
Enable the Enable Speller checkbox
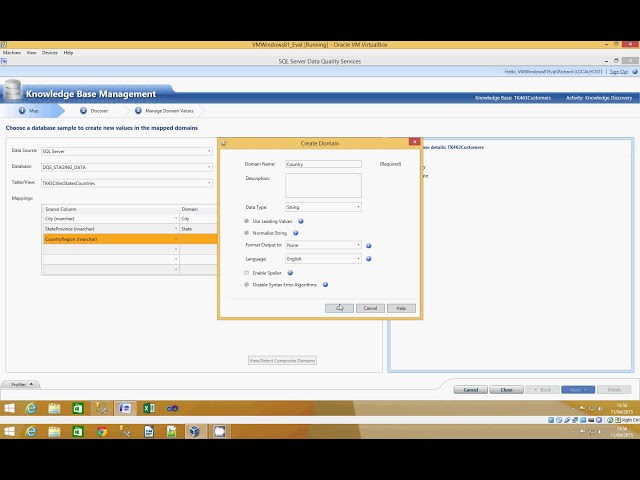click(247, 273)
